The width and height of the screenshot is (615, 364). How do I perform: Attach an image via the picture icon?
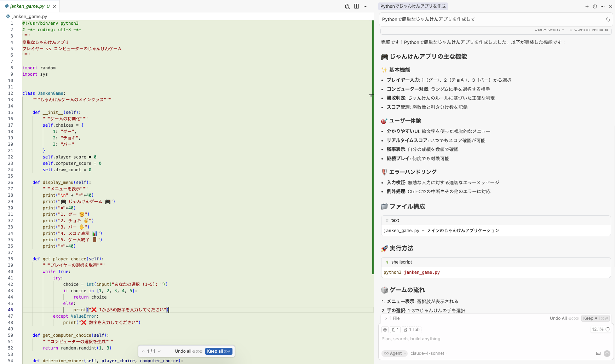click(598, 353)
